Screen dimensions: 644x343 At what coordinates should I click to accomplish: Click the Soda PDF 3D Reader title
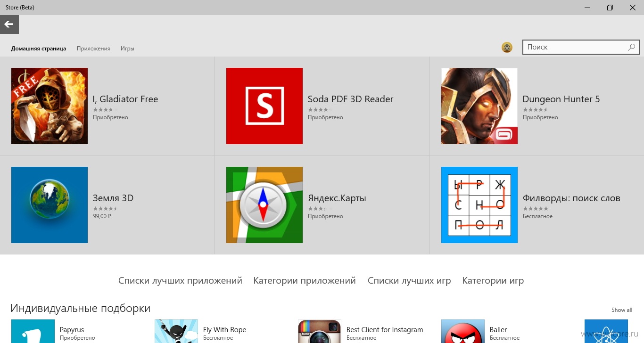pos(350,99)
